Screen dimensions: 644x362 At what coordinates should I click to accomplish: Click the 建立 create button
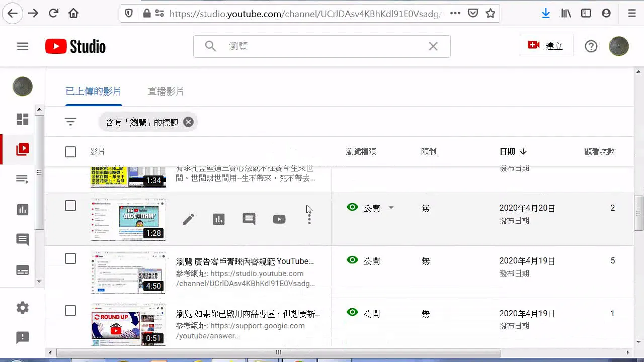click(546, 46)
